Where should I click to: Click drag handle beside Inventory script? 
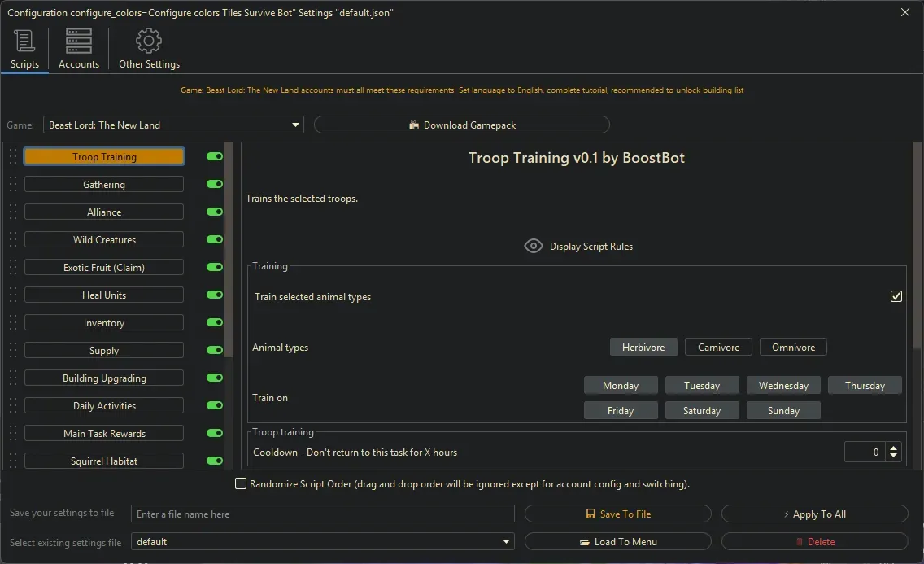pyautogui.click(x=13, y=323)
